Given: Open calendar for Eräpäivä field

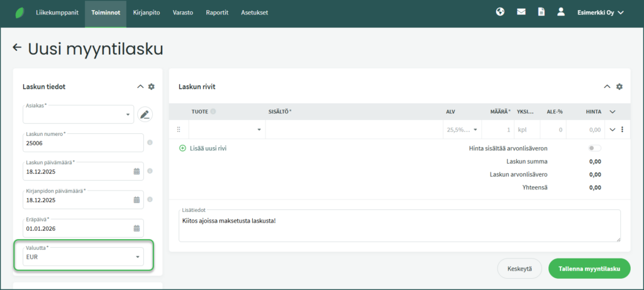Looking at the screenshot, I should click(136, 228).
